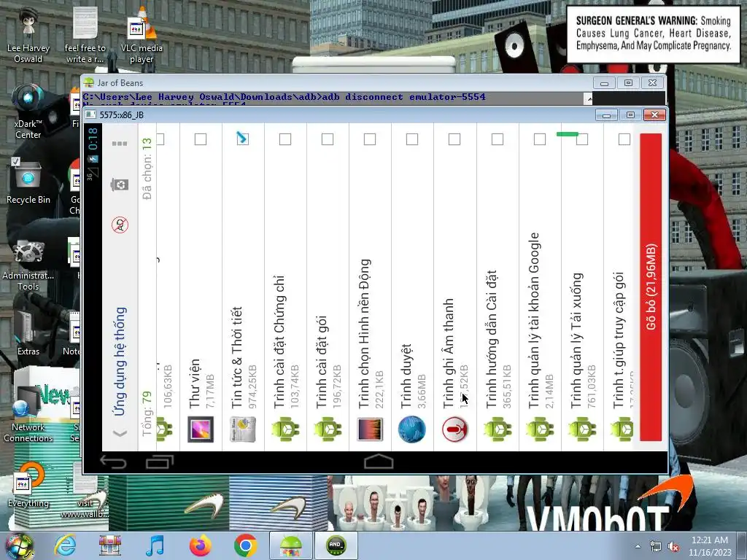Tap the Trình duyệt globe icon
The height and width of the screenshot is (560, 747).
point(411,429)
